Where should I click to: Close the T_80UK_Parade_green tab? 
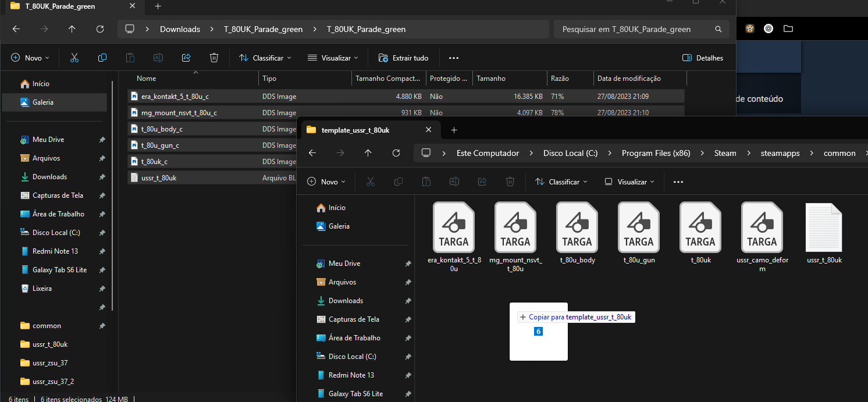coord(133,6)
